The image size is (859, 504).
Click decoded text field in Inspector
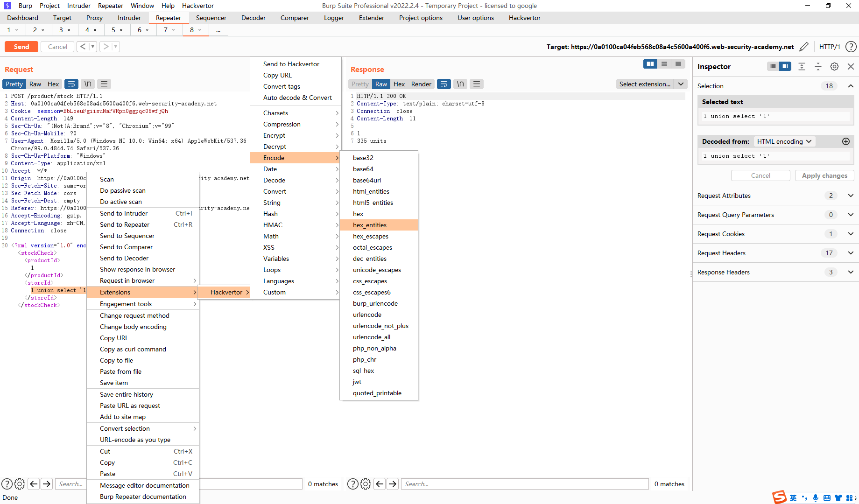click(776, 156)
